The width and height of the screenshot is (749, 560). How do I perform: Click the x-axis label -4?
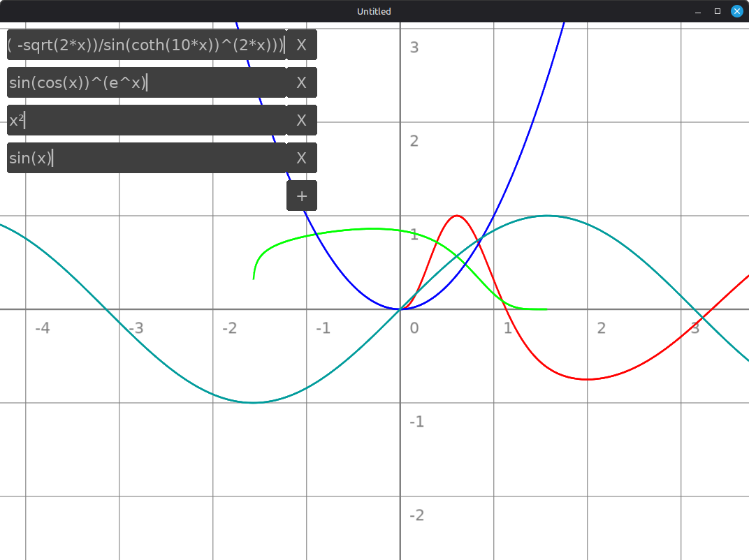coord(42,327)
